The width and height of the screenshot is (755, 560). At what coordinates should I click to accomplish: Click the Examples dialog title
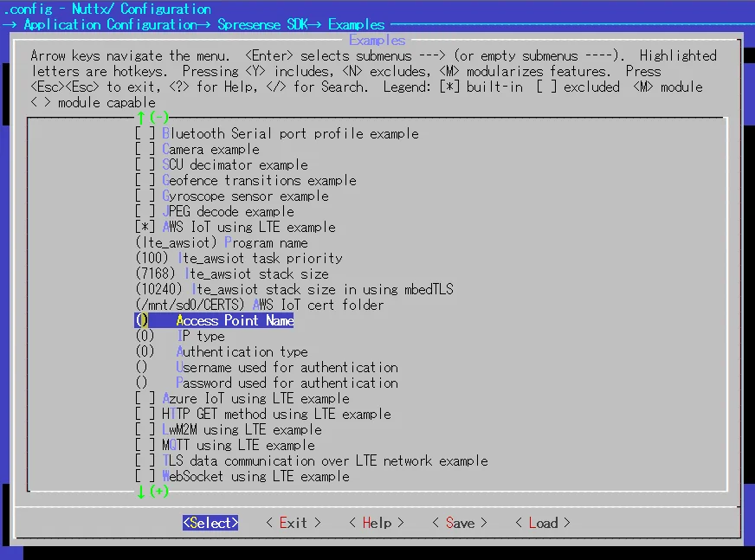point(377,40)
